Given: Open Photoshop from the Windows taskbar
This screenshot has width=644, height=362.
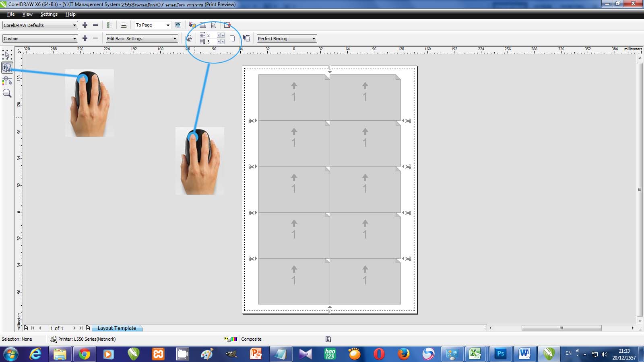Looking at the screenshot, I should tap(500, 354).
